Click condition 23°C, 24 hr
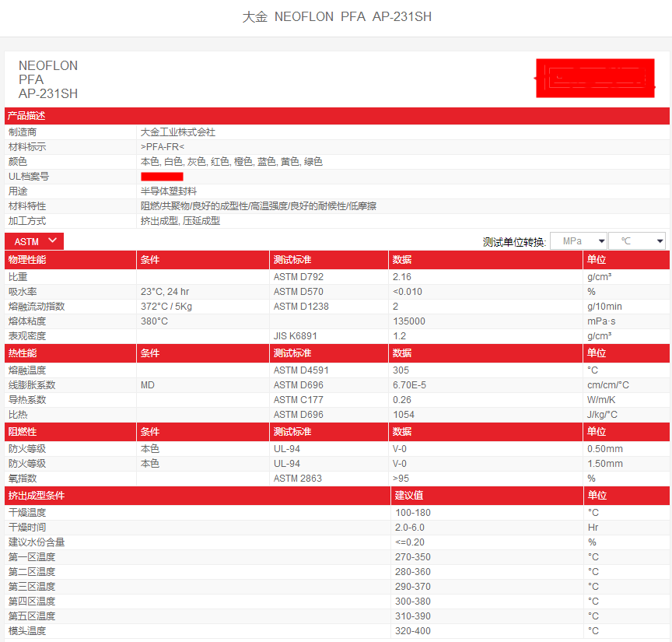The width and height of the screenshot is (672, 642). (165, 292)
